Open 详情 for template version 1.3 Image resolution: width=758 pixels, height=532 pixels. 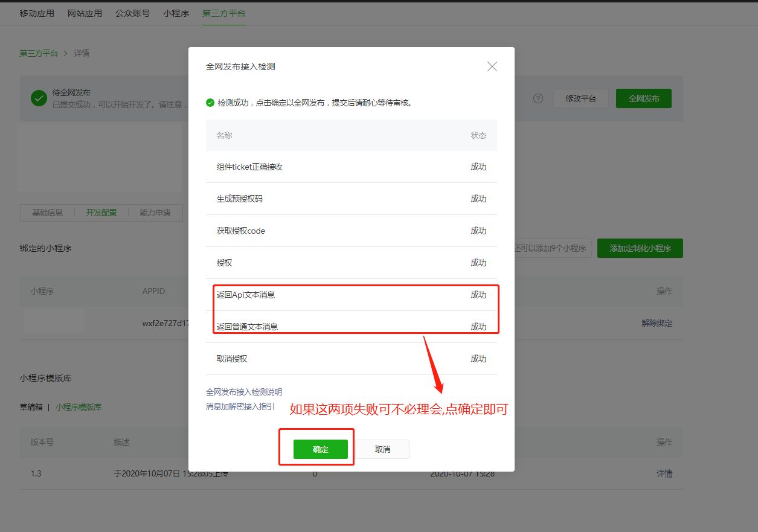[664, 473]
